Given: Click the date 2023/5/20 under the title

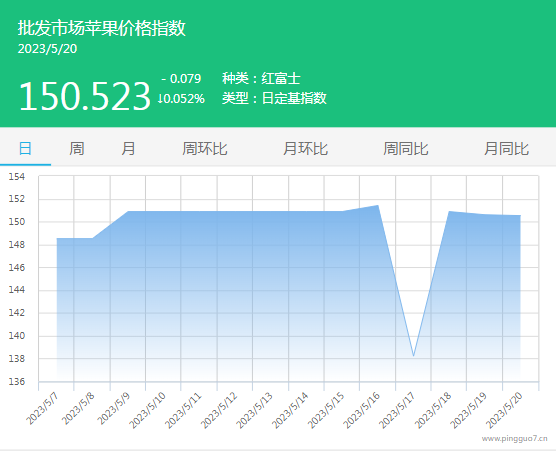Looking at the screenshot, I should click(48, 49).
